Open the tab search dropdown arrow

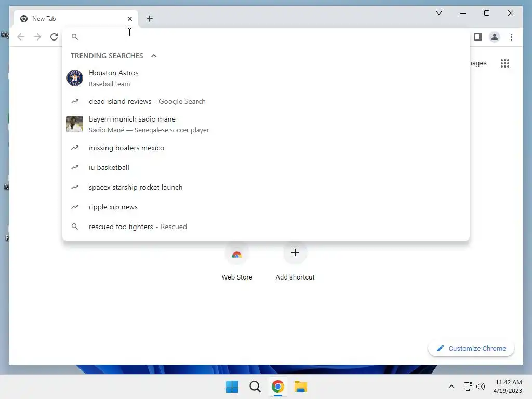pos(439,13)
